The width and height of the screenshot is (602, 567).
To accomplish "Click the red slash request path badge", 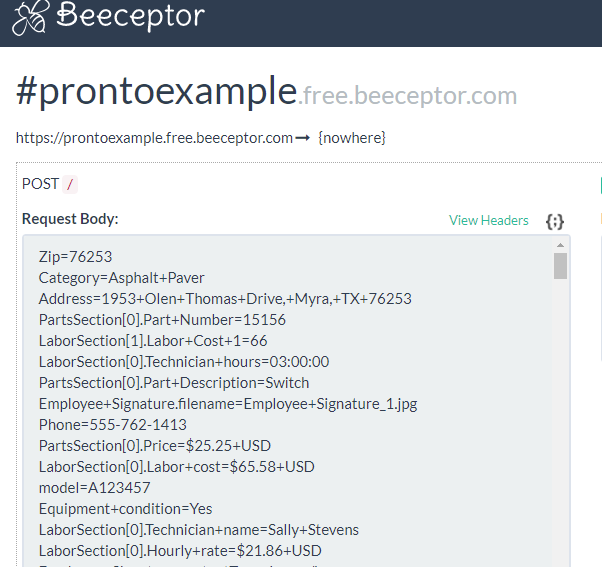I will point(70,184).
